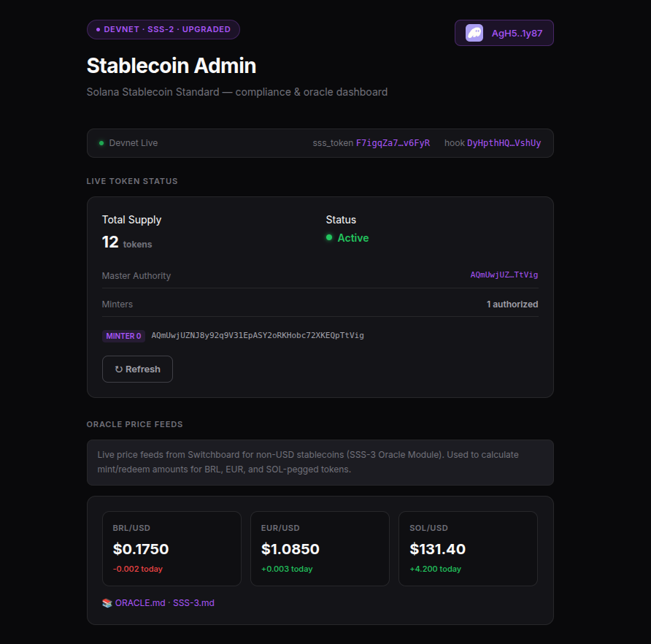The height and width of the screenshot is (644, 651).
Task: Click the green Devnet Live status dot
Action: 101,143
